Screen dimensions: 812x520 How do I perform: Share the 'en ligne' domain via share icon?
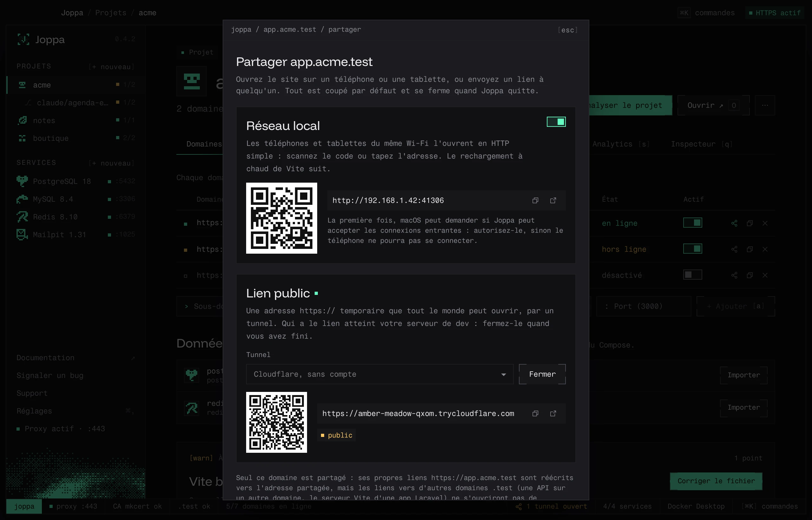tap(734, 223)
